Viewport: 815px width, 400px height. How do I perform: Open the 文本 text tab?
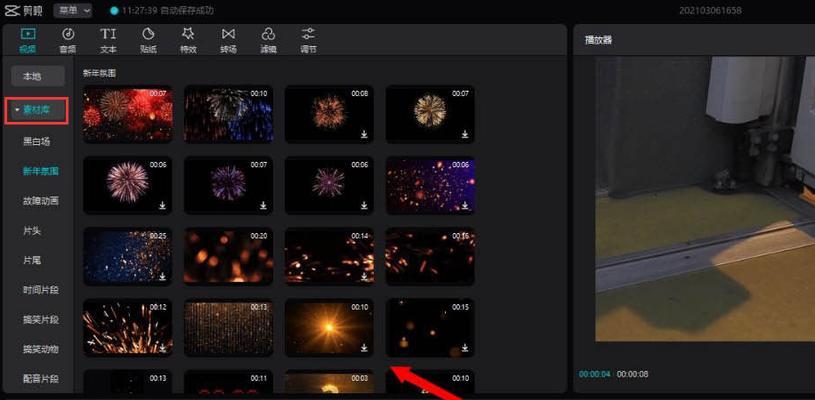point(108,41)
